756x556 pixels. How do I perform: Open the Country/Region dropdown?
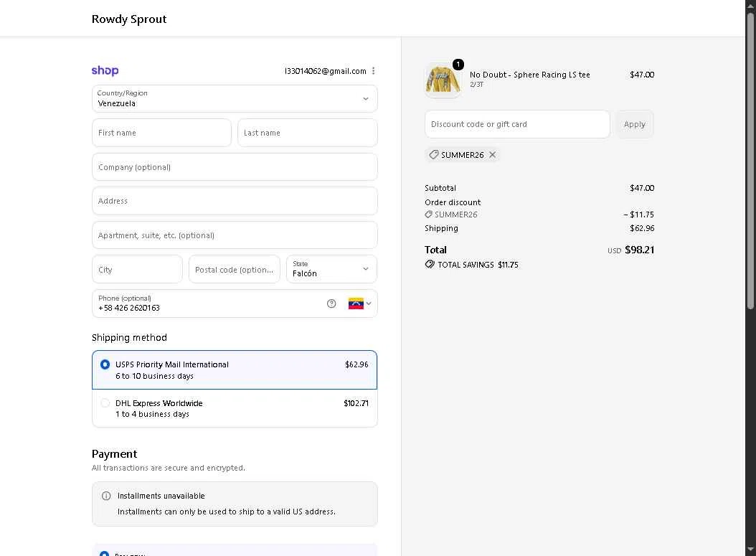(x=235, y=99)
